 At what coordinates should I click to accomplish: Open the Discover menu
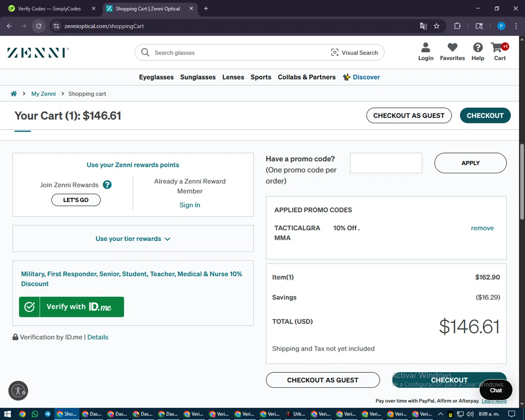tap(362, 77)
